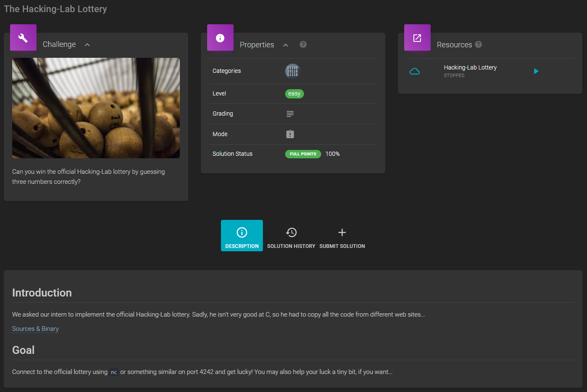Collapse the Challenge panel

tap(87, 44)
